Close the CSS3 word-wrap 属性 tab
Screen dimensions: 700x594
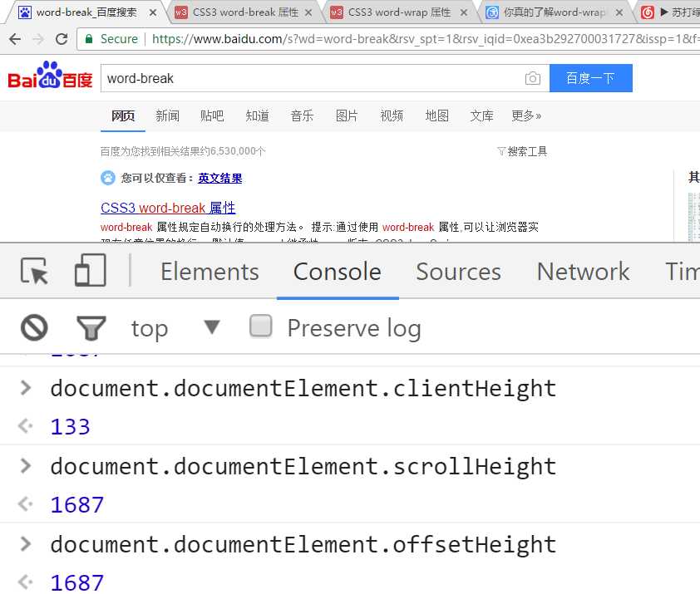click(464, 12)
